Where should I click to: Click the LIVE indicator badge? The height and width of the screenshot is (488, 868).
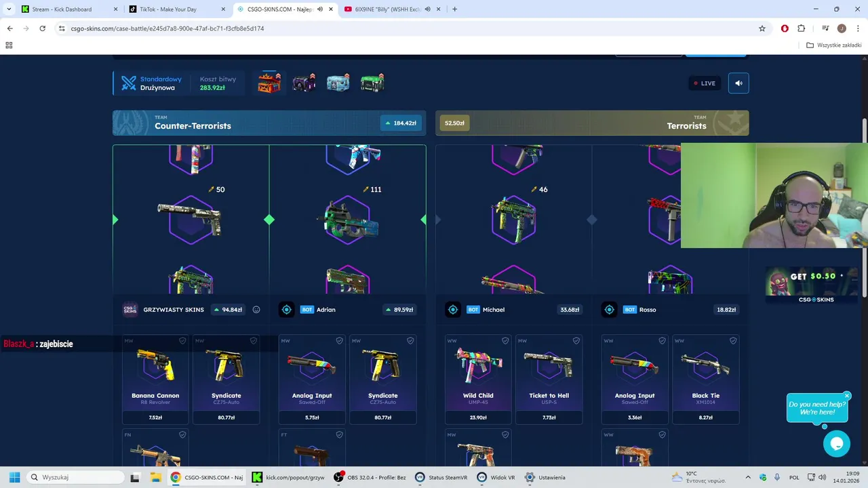coord(705,83)
